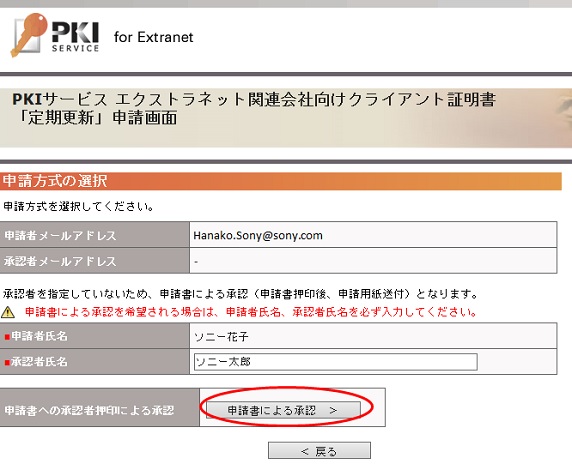572x470 pixels.
Task: Click the PKI Service key logo
Action: click(x=55, y=35)
